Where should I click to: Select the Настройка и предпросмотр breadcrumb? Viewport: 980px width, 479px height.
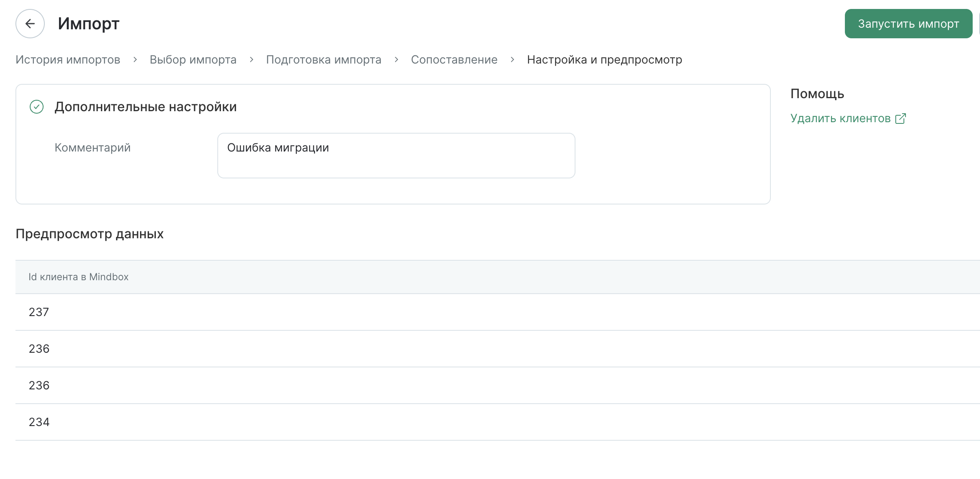(604, 60)
